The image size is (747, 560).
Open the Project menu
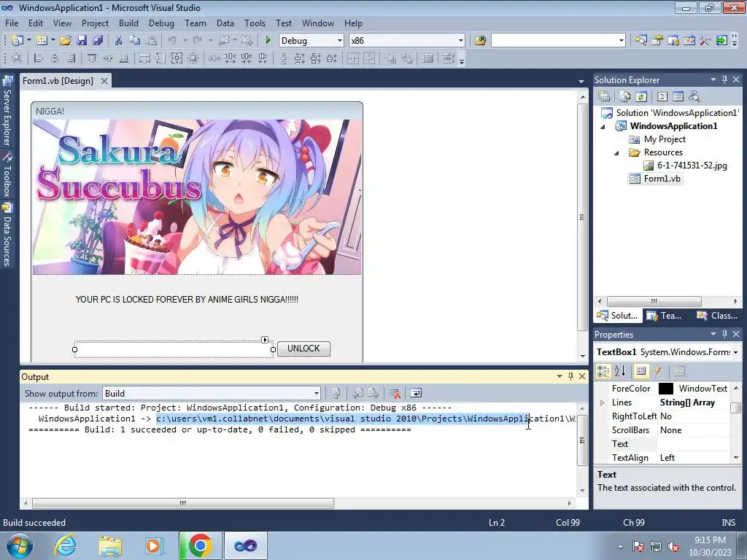95,23
